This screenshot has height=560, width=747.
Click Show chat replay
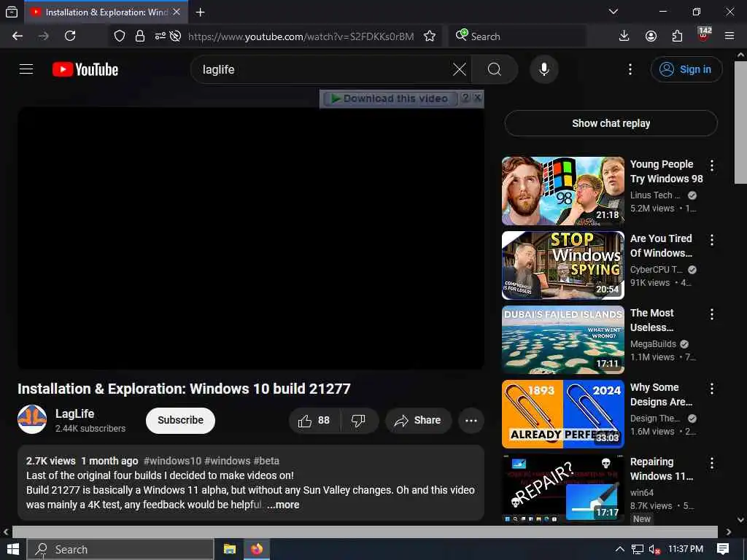pos(611,123)
